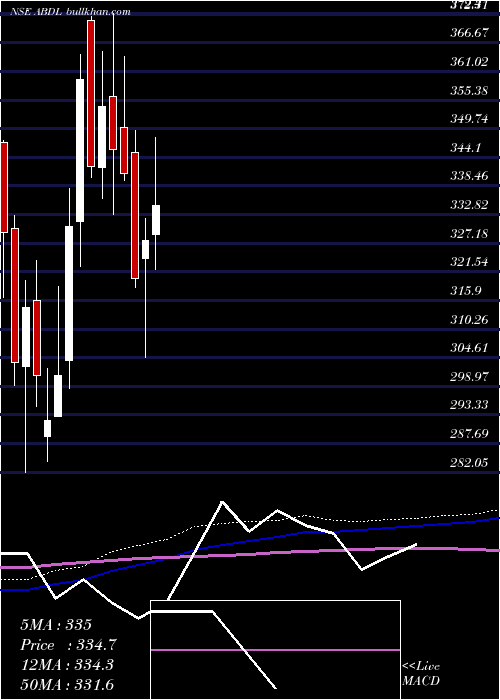Click the 338.46 price label
The image size is (500, 700).
468,176
